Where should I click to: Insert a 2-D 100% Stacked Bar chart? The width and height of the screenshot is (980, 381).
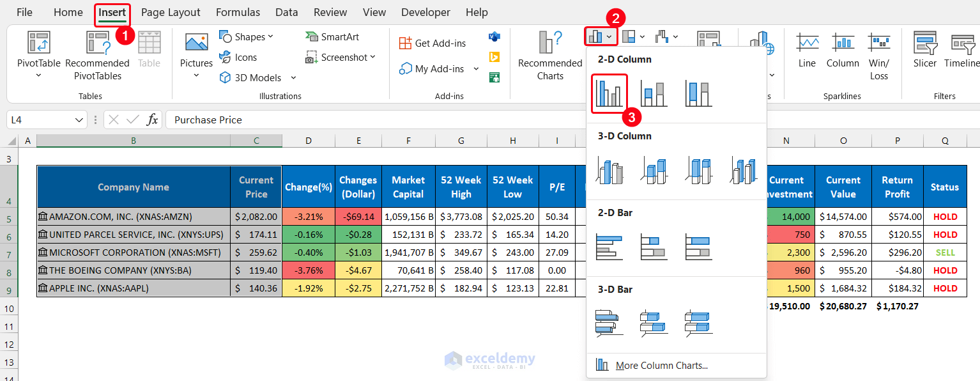click(698, 247)
